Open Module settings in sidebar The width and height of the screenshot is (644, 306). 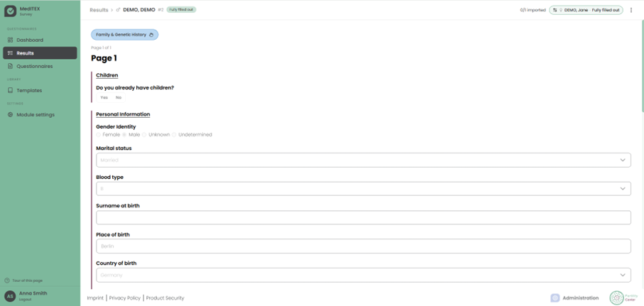pyautogui.click(x=40, y=114)
